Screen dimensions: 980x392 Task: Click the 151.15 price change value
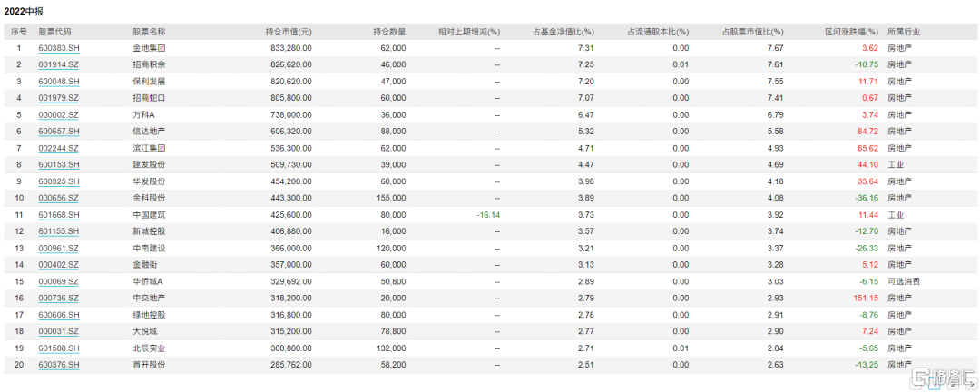click(867, 299)
